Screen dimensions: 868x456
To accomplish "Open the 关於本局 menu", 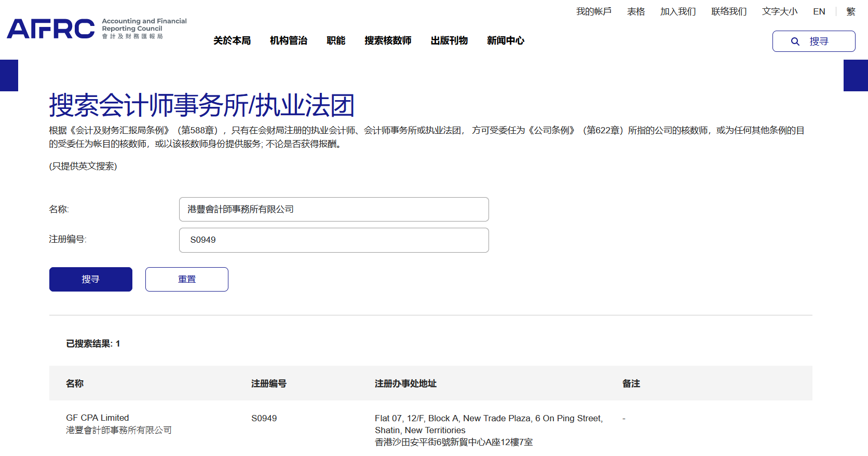I will (232, 40).
